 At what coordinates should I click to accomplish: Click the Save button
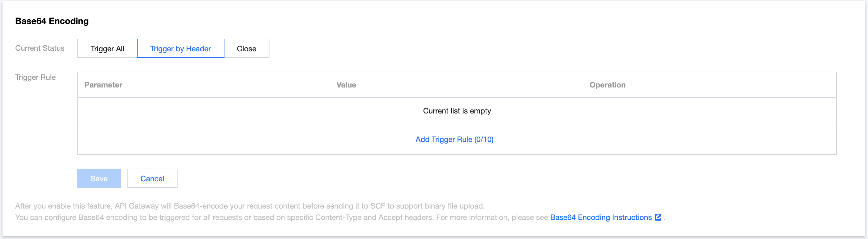click(99, 178)
